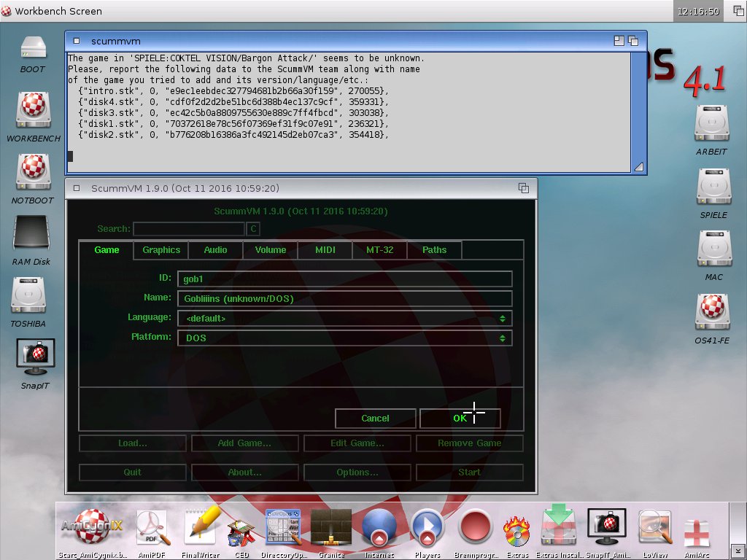Open the MIDI tab
The image size is (747, 560).
pyautogui.click(x=325, y=250)
